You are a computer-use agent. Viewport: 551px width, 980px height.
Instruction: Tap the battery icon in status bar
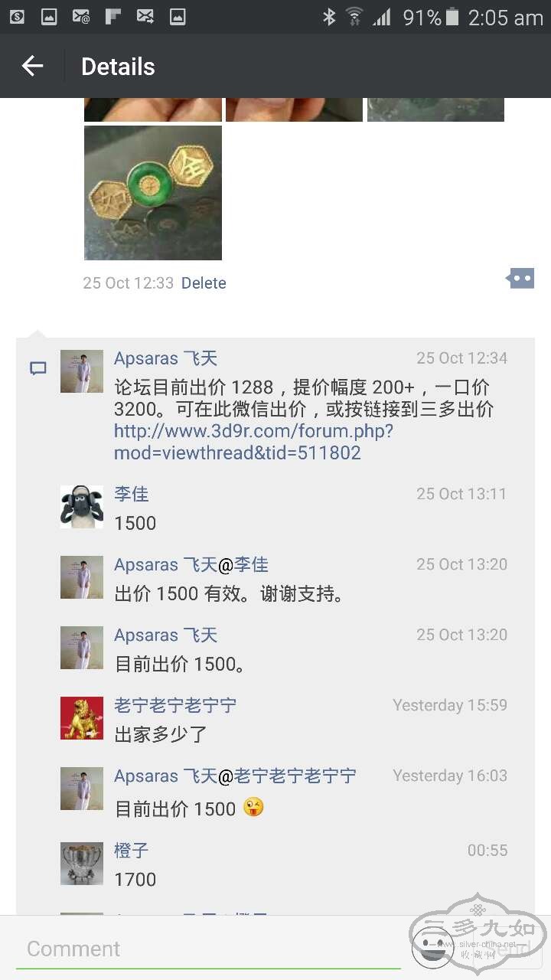coord(453,17)
